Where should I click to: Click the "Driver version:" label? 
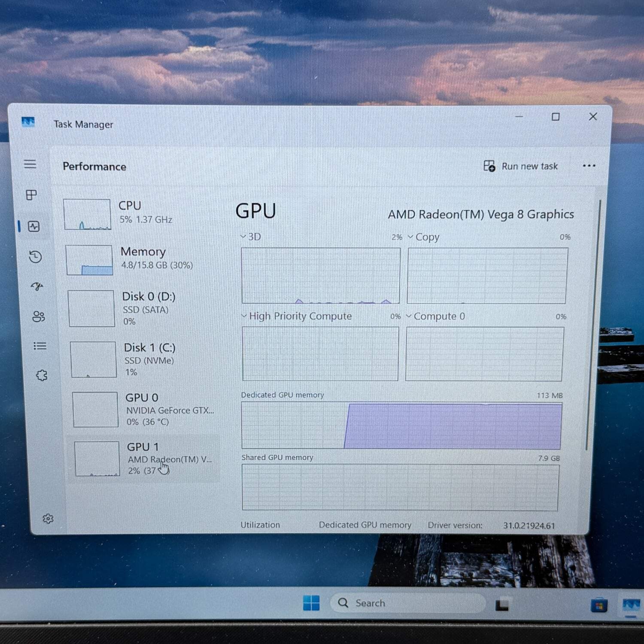pos(455,525)
